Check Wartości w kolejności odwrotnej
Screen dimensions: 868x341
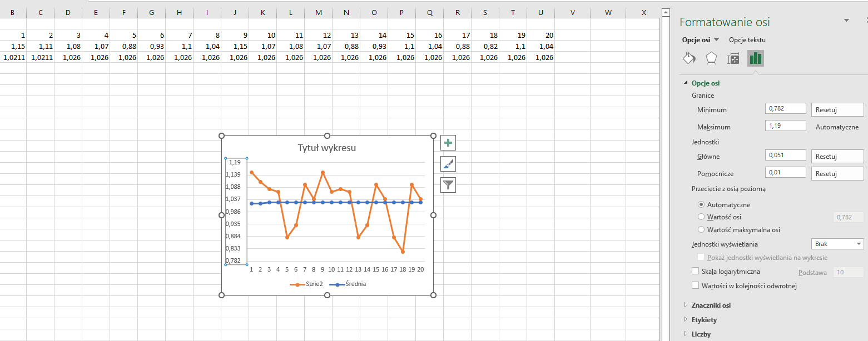(x=695, y=285)
